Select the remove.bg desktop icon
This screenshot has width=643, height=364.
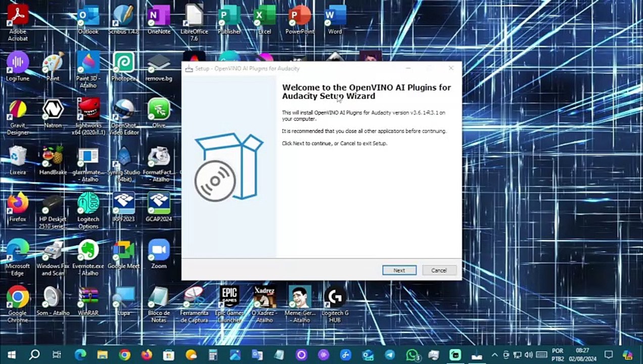(x=159, y=66)
